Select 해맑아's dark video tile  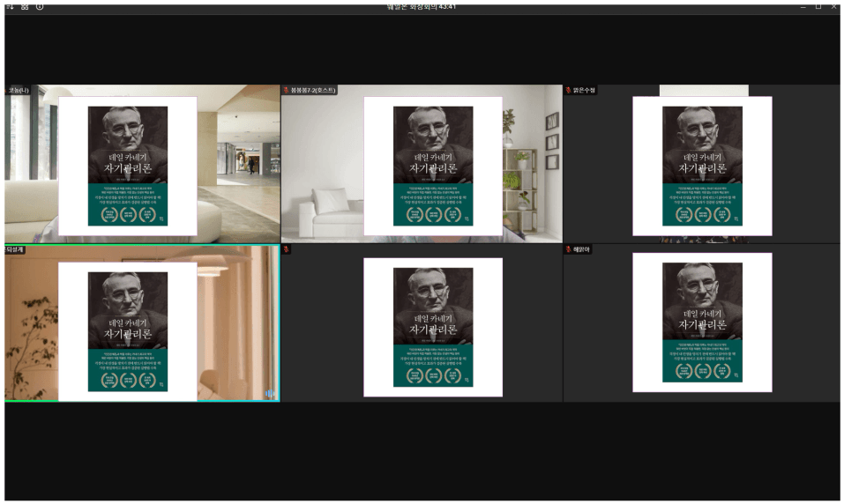tap(702, 323)
